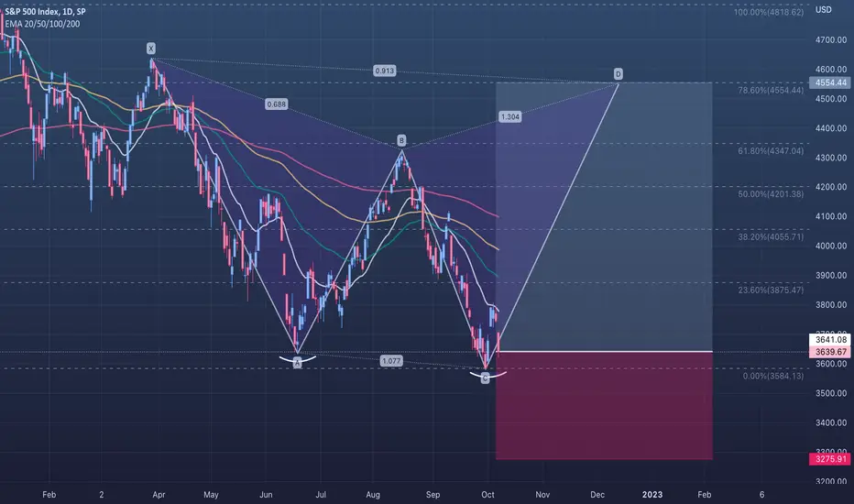Click the 23.60%(3875.47) Fibonacci level label
Image resolution: width=854 pixels, height=504 pixels.
click(x=771, y=290)
